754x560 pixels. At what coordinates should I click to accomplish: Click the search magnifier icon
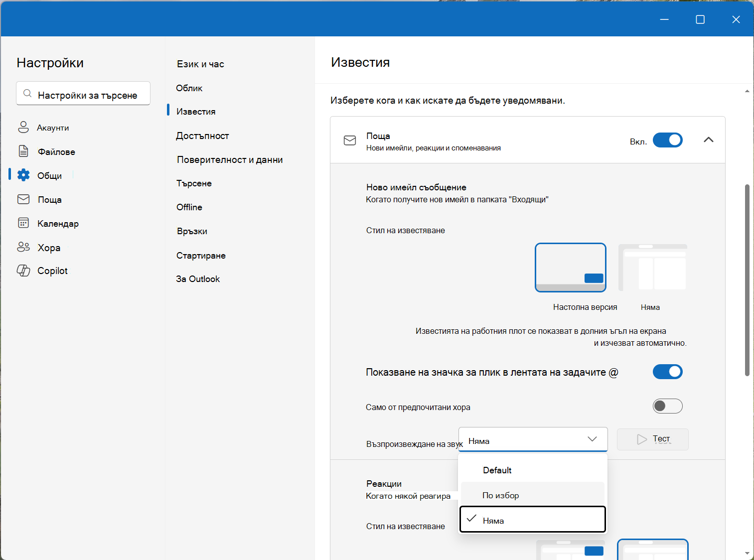pyautogui.click(x=28, y=94)
